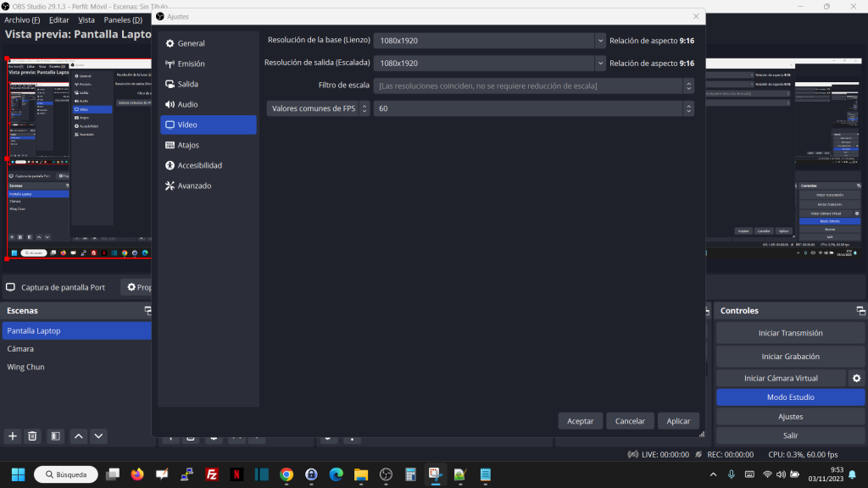Click the CPU usage status text
868x488 pixels.
tap(803, 454)
